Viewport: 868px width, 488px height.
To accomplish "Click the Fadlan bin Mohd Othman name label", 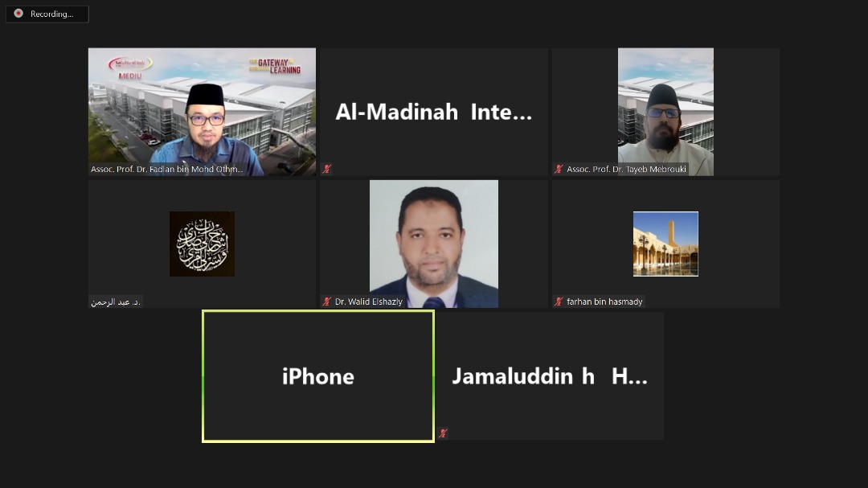I will tap(166, 169).
